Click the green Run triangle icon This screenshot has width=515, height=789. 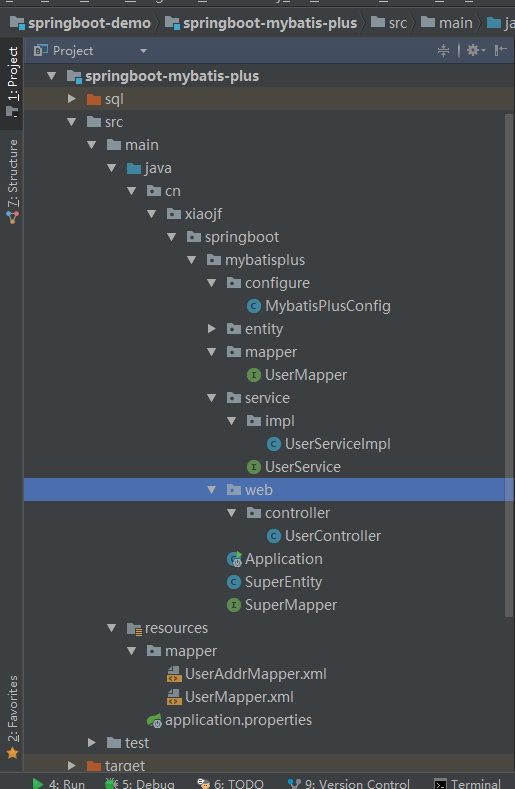(38, 784)
